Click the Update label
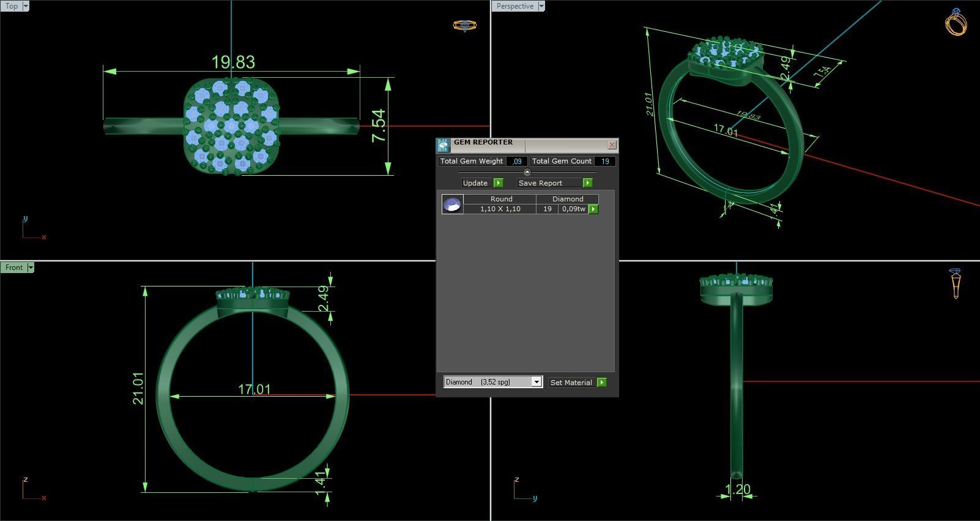The height and width of the screenshot is (521, 980). tap(475, 183)
